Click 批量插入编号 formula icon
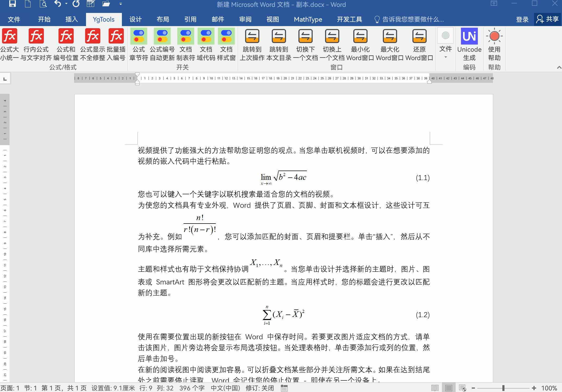Screen dimensions: 562x392 [x=116, y=36]
